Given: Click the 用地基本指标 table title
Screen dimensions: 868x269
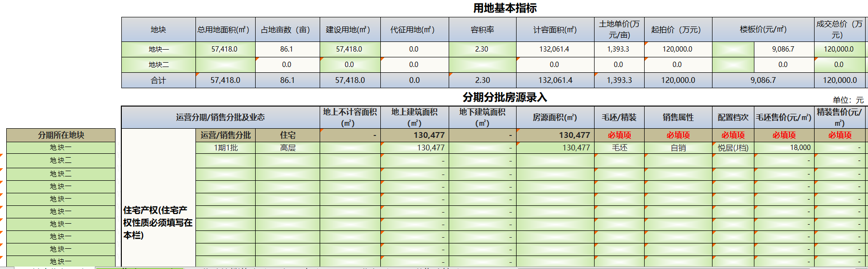Looking at the screenshot, I should (505, 8).
